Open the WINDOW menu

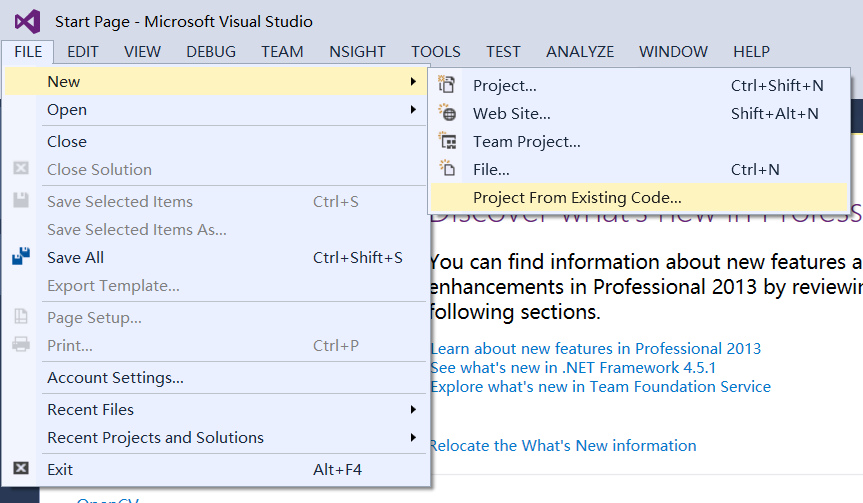tap(673, 52)
